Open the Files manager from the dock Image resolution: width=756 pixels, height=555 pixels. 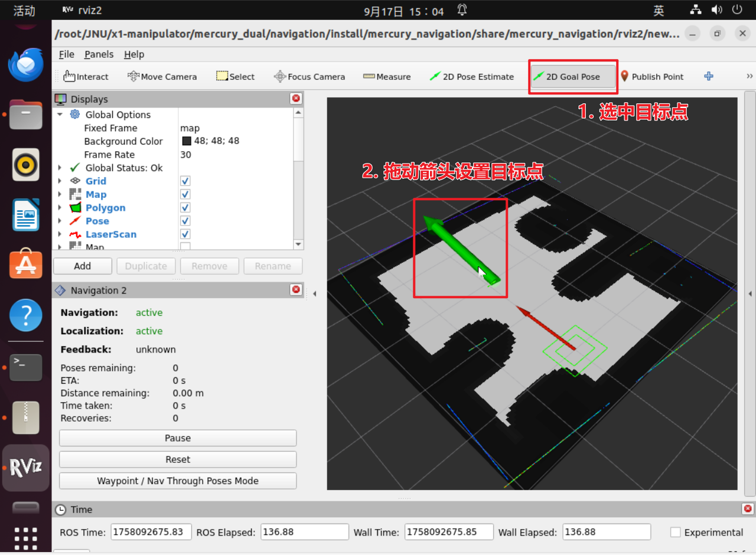26,115
